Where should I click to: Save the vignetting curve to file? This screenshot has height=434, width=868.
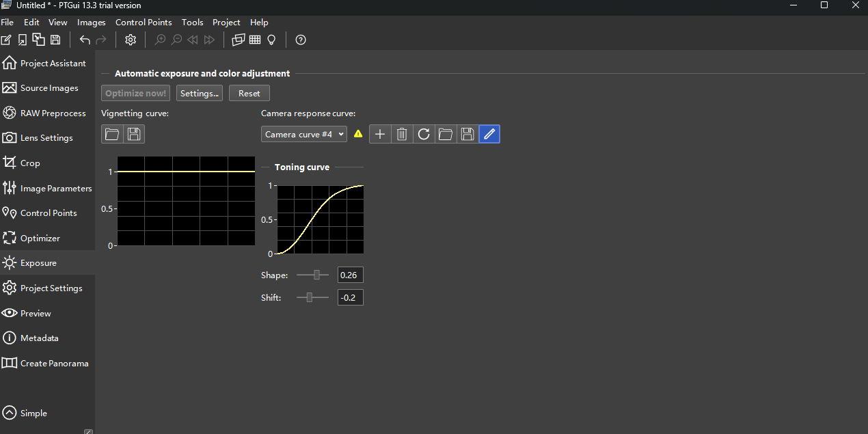click(x=134, y=134)
